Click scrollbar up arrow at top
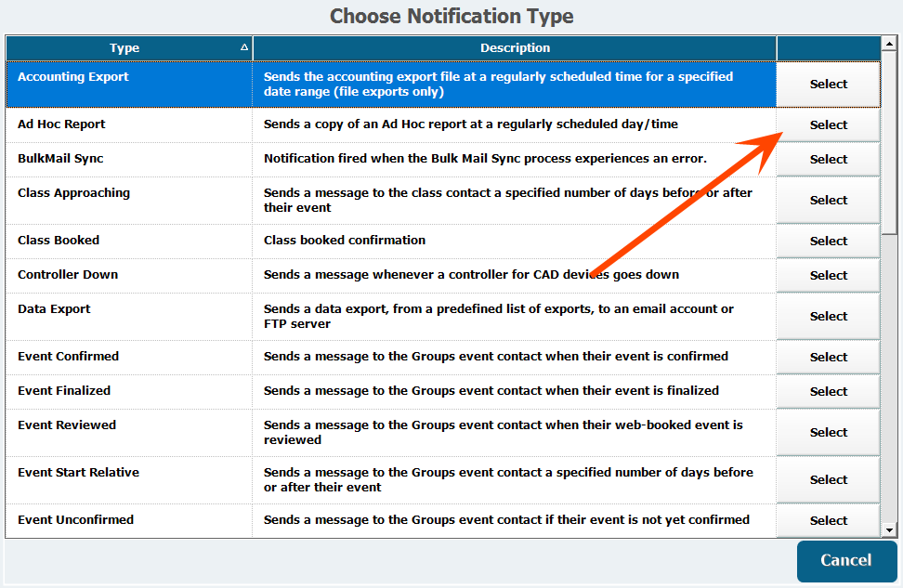The width and height of the screenshot is (903, 588). [889, 43]
